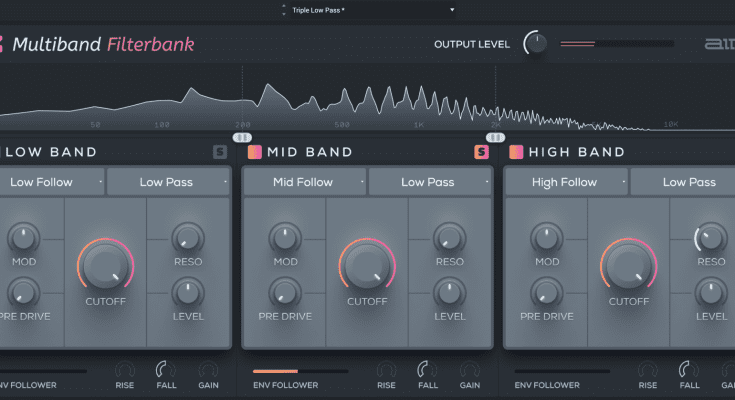This screenshot has height=400, width=735.
Task: Click the Mid Band FALL knob
Action: [428, 370]
